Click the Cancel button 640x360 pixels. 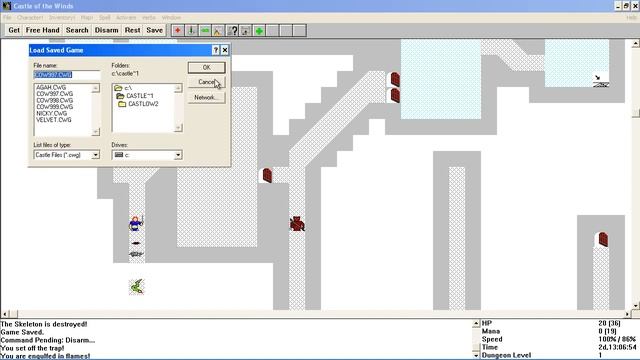click(x=207, y=82)
